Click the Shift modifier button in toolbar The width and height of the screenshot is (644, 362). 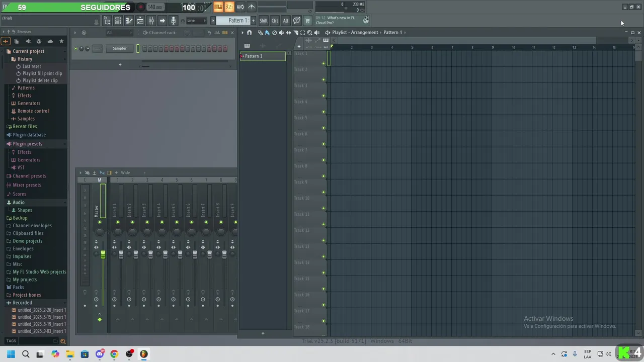point(264,21)
